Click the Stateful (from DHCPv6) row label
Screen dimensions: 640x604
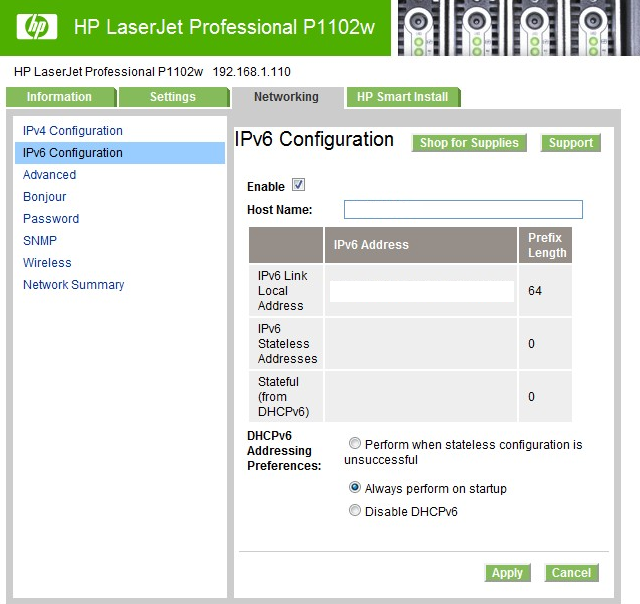pyautogui.click(x=283, y=397)
